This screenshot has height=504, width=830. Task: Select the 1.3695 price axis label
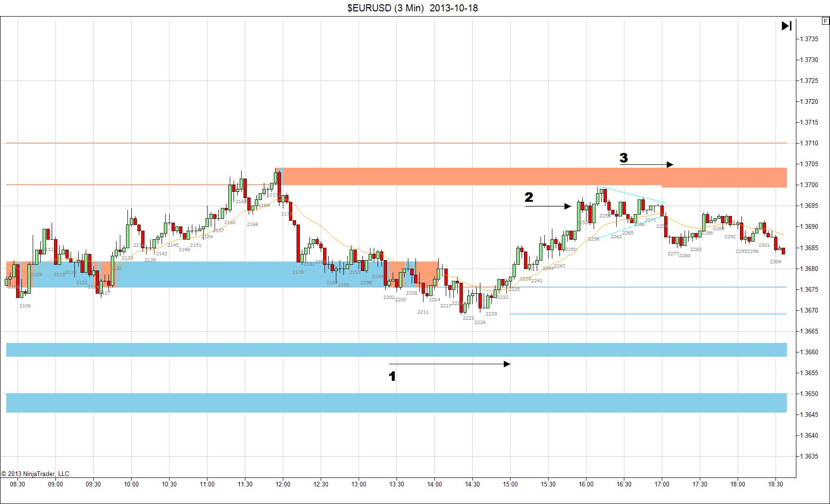point(809,206)
